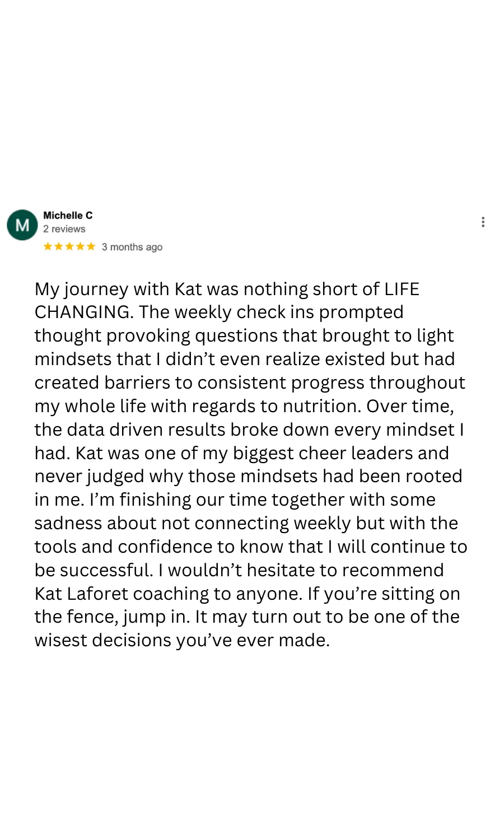Select the fifth rating star
The width and height of the screenshot is (504, 840).
(x=91, y=246)
